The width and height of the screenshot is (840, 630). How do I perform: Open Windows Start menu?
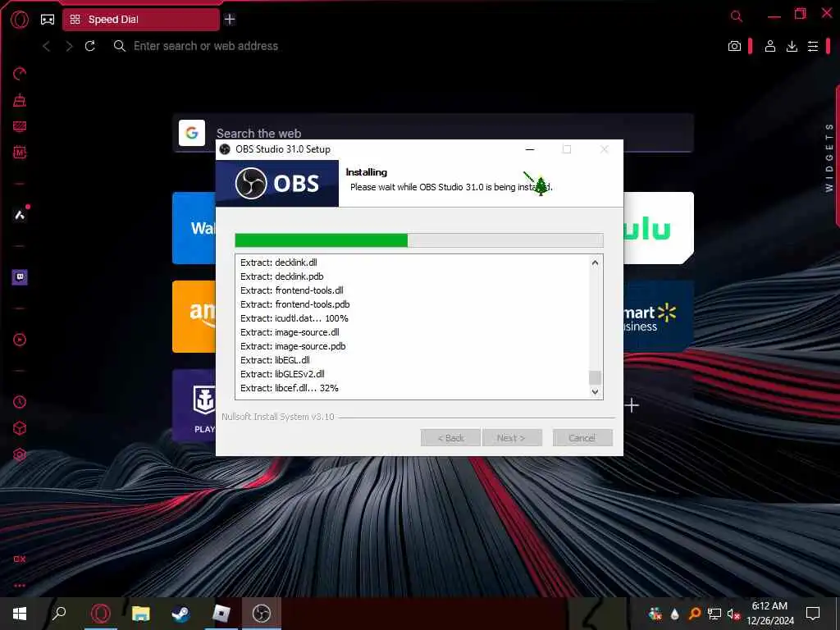20,614
